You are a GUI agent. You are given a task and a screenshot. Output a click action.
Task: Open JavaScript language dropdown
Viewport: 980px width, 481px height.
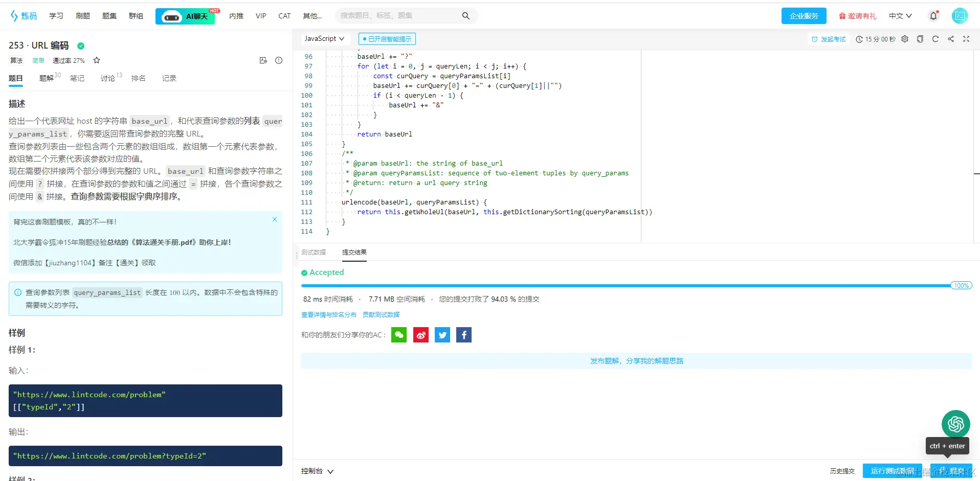pyautogui.click(x=324, y=39)
